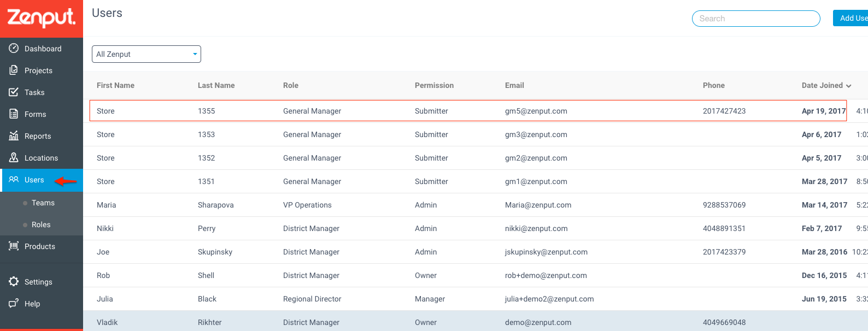Click the Add User button

851,18
